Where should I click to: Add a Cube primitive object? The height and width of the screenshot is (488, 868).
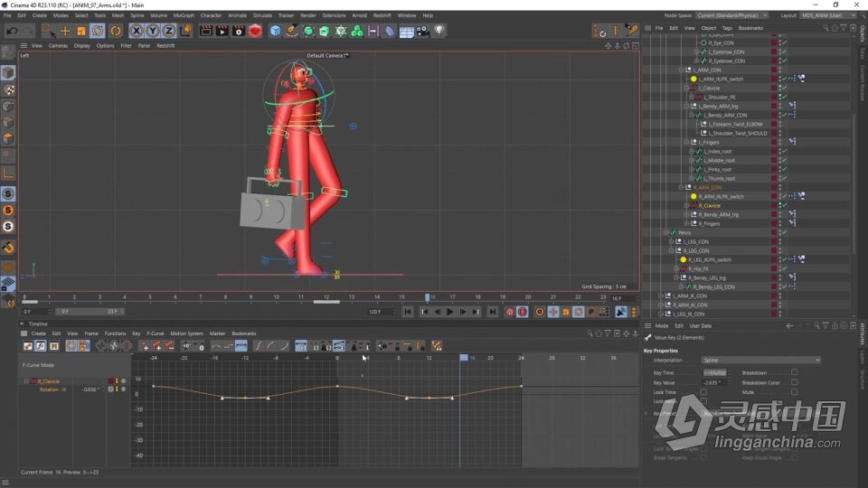(275, 31)
